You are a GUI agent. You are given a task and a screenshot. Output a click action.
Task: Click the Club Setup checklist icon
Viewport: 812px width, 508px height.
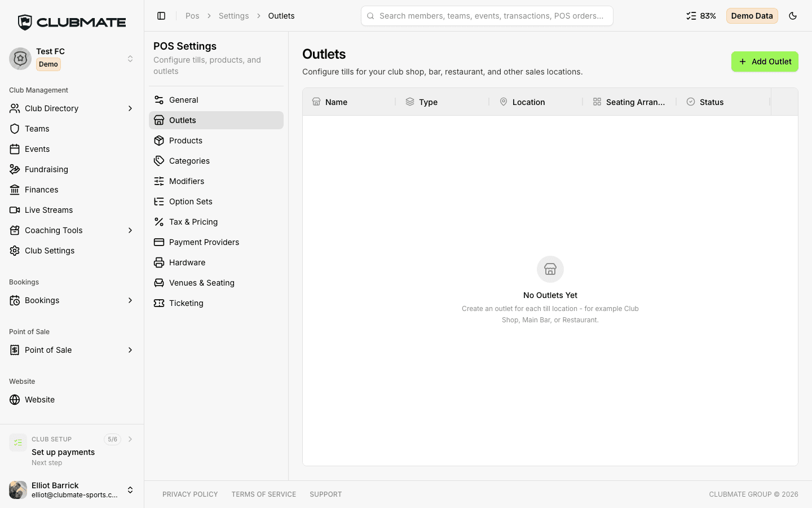[x=18, y=443]
